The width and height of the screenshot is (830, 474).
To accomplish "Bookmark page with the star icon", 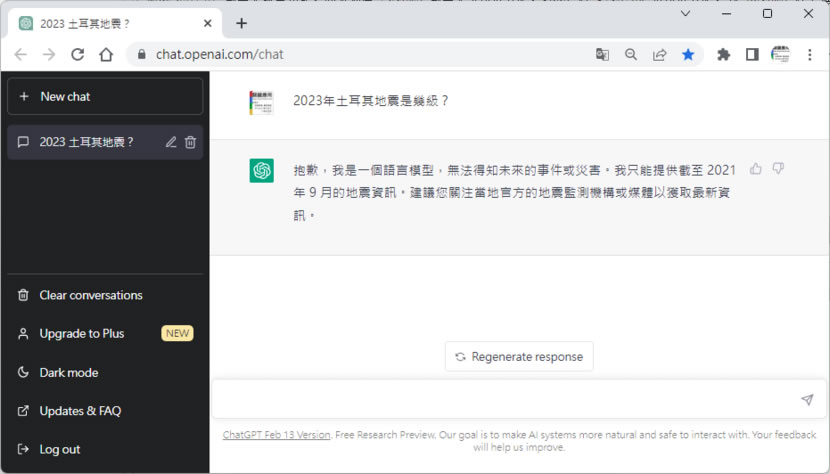I will click(688, 55).
